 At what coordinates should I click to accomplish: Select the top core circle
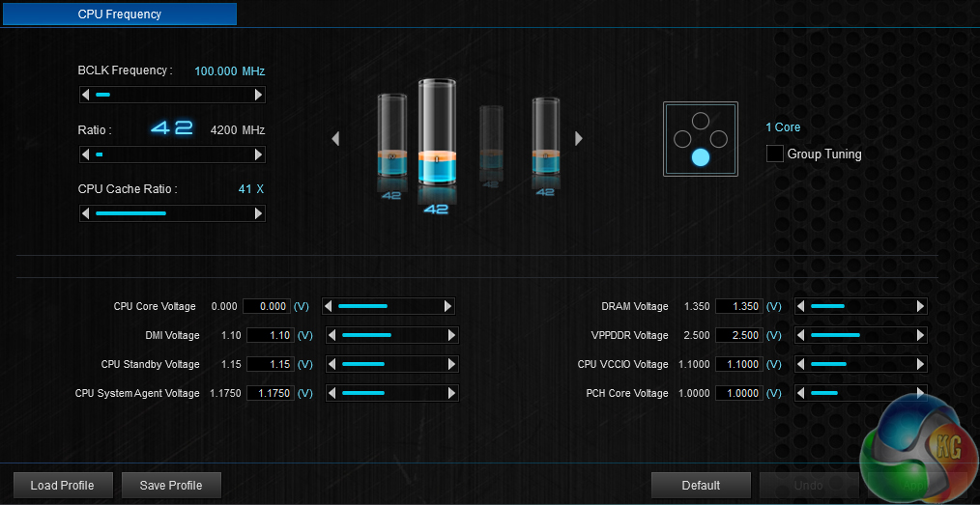click(701, 121)
